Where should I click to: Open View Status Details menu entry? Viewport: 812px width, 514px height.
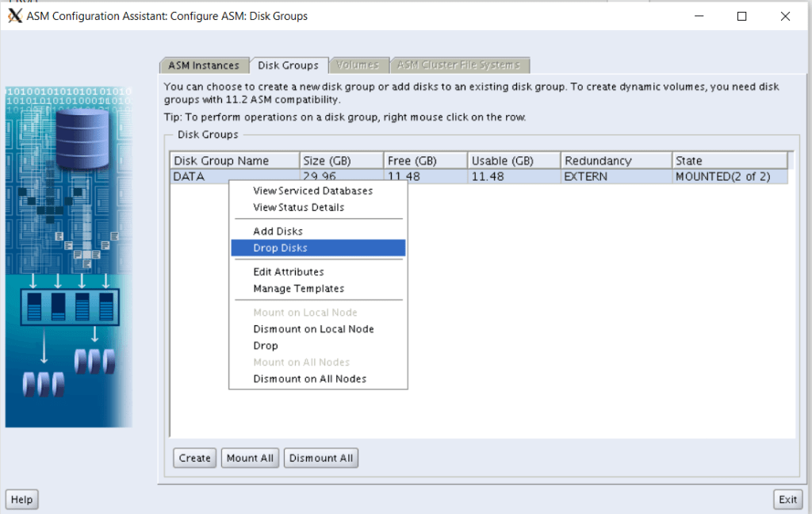click(x=298, y=207)
